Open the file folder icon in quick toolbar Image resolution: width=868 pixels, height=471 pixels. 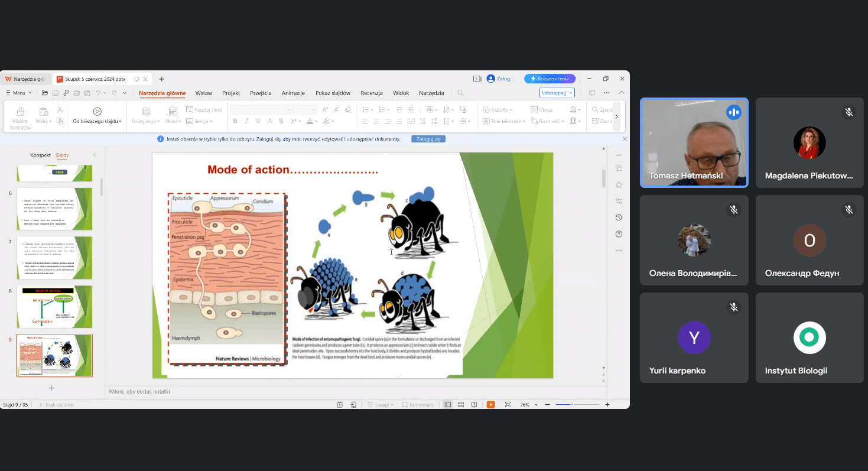(x=45, y=93)
